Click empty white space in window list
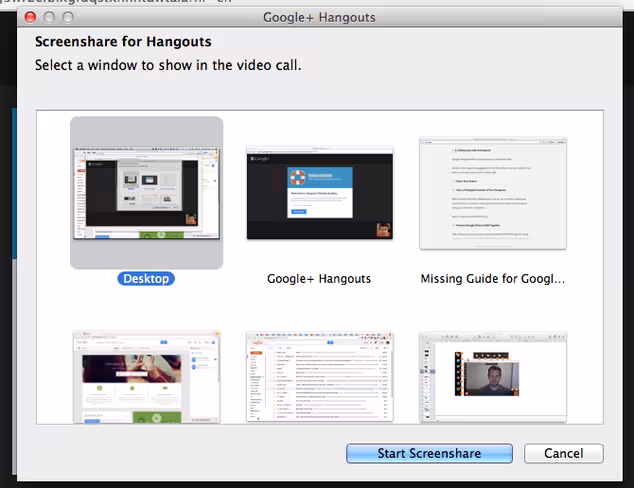Viewport: 634px width, 488px height. [319, 309]
